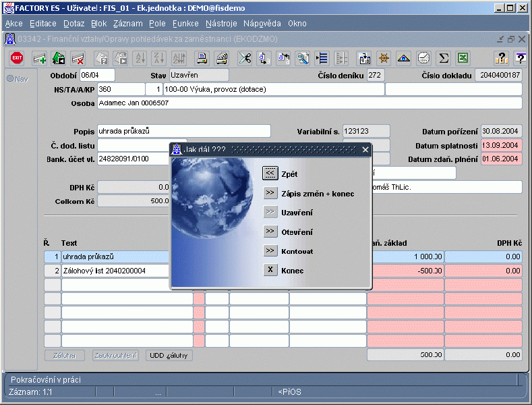Viewport: 532px width, 405px height.
Task: Click the UDD zálohy button
Action: tap(169, 356)
